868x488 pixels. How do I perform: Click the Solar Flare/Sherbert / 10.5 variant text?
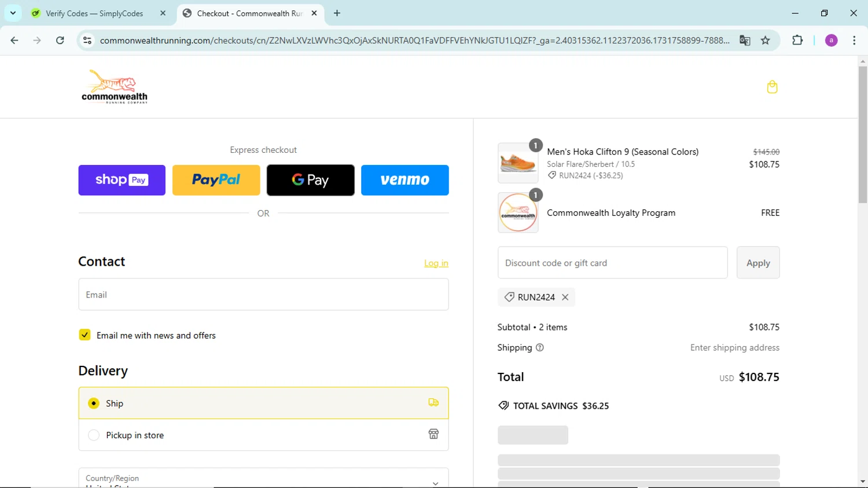point(591,164)
